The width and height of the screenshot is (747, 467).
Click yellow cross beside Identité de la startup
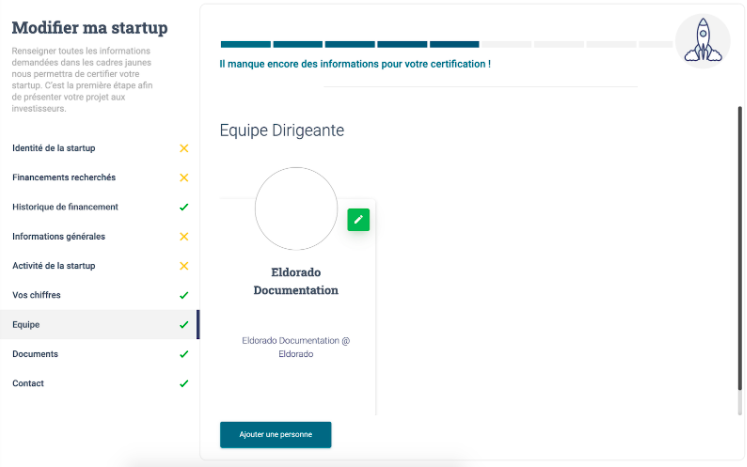click(x=184, y=148)
